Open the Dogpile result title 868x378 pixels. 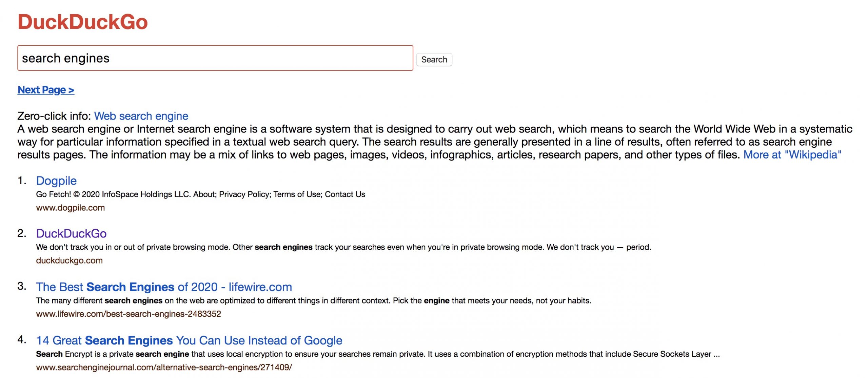(56, 181)
